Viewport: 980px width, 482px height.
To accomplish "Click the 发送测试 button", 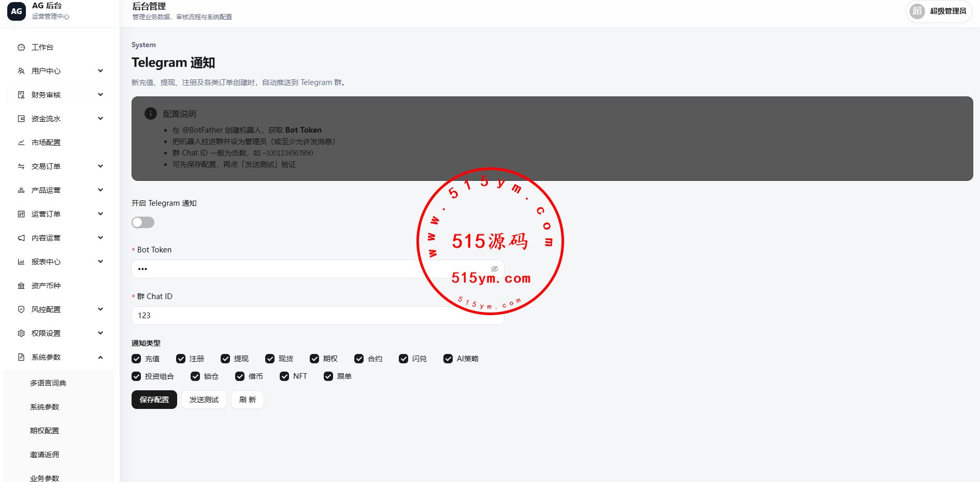I will (204, 400).
